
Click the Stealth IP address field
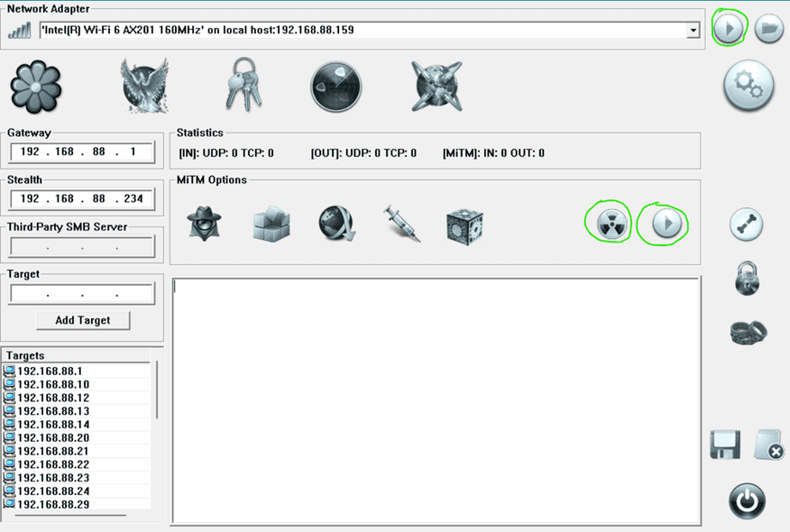point(82,198)
